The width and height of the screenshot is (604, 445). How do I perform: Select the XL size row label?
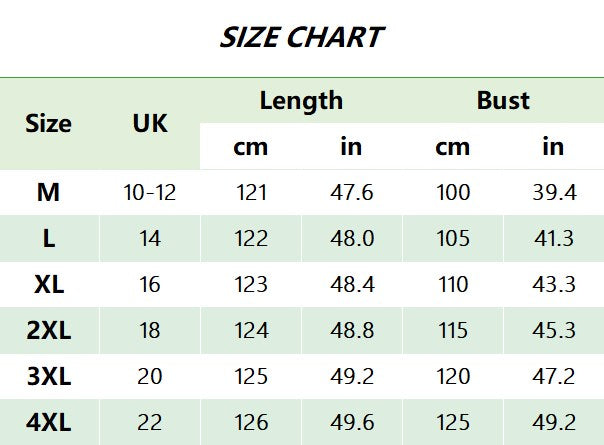pyautogui.click(x=48, y=285)
